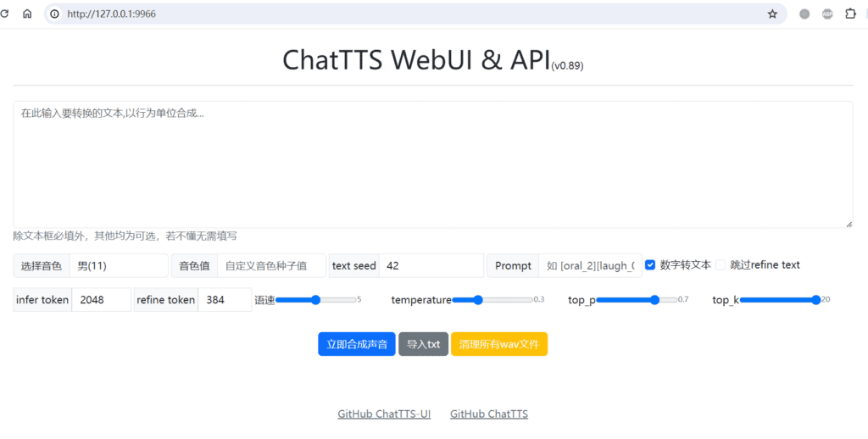Open the site information icon in address bar

point(54,14)
